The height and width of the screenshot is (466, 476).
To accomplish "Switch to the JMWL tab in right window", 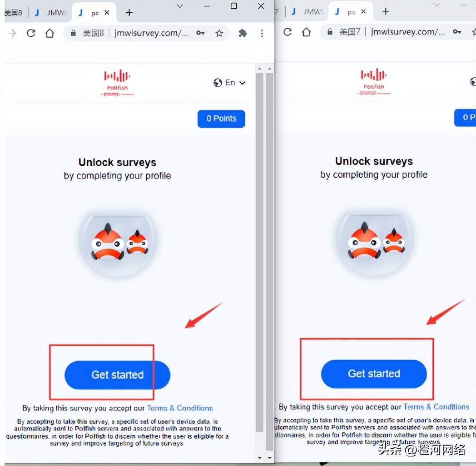I will click(x=307, y=12).
